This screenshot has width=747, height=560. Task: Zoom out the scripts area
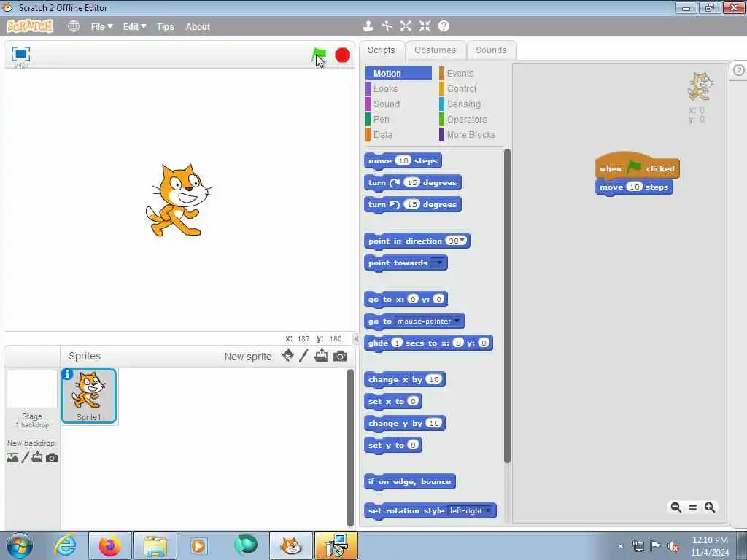pos(676,507)
